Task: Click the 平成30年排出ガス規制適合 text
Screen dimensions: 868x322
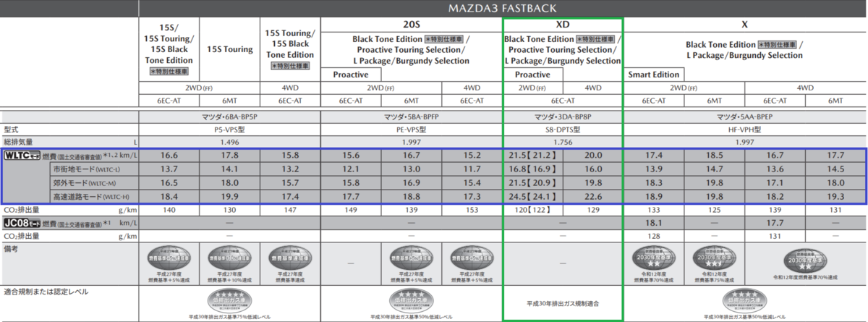Action: tap(563, 304)
